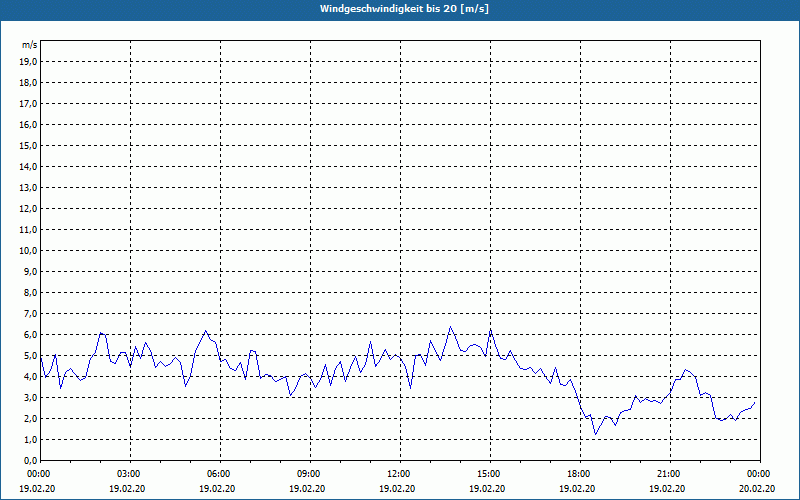Select the 6,0 y-axis label
The width and height of the screenshot is (800, 500).
point(30,335)
